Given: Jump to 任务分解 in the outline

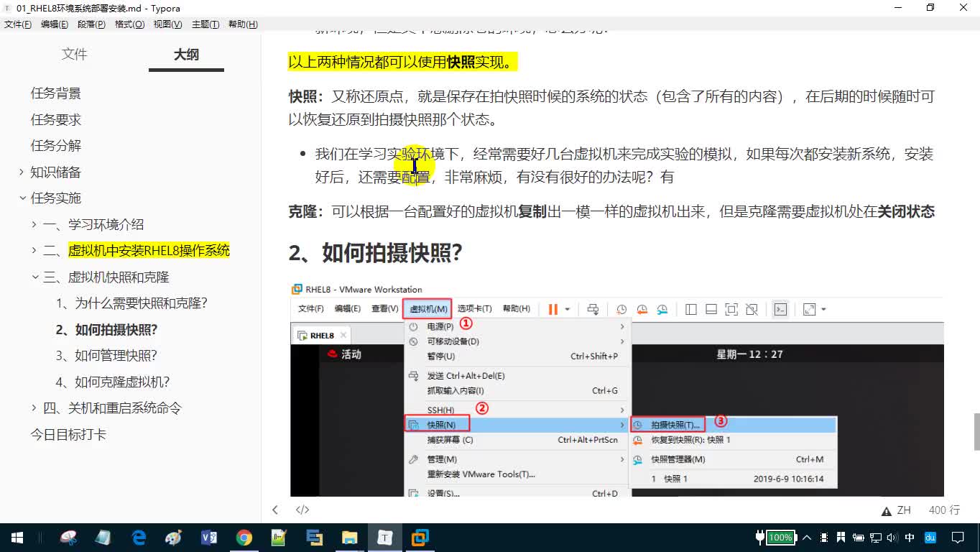Looking at the screenshot, I should coord(55,145).
